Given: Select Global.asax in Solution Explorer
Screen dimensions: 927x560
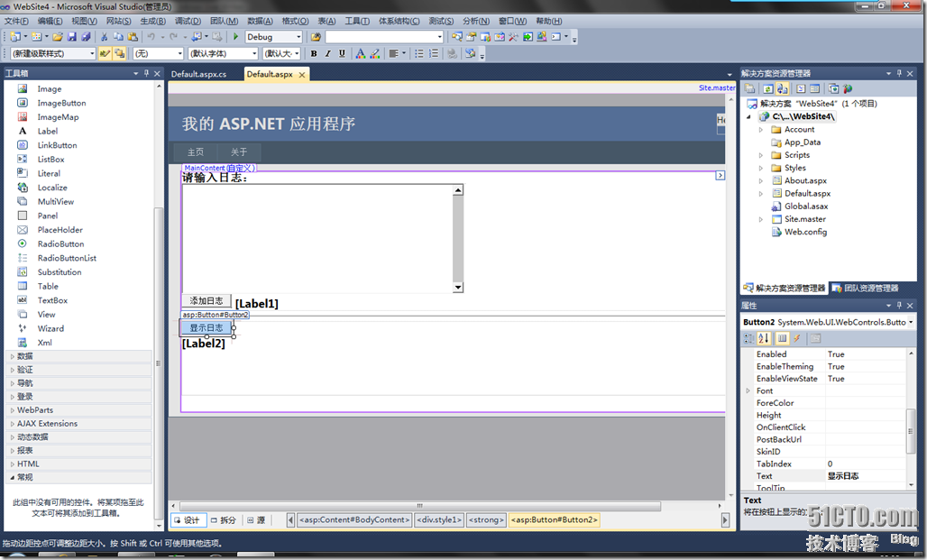Looking at the screenshot, I should (806, 207).
